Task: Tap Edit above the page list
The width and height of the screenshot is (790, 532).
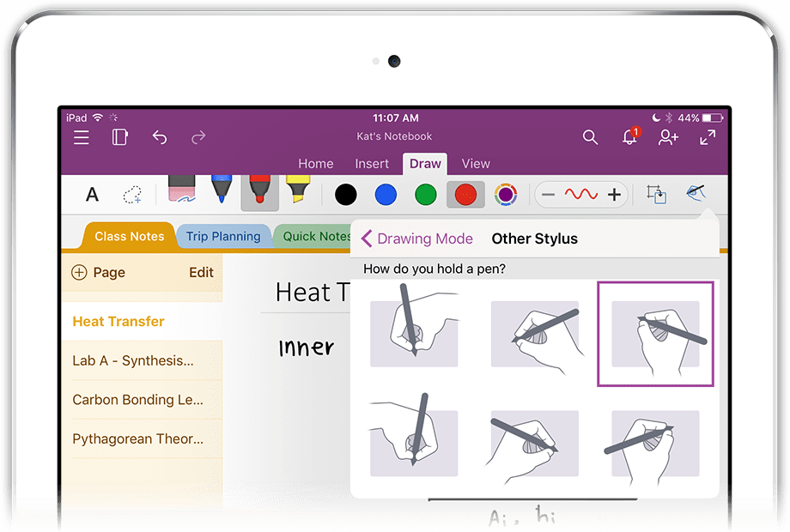Action: [201, 272]
